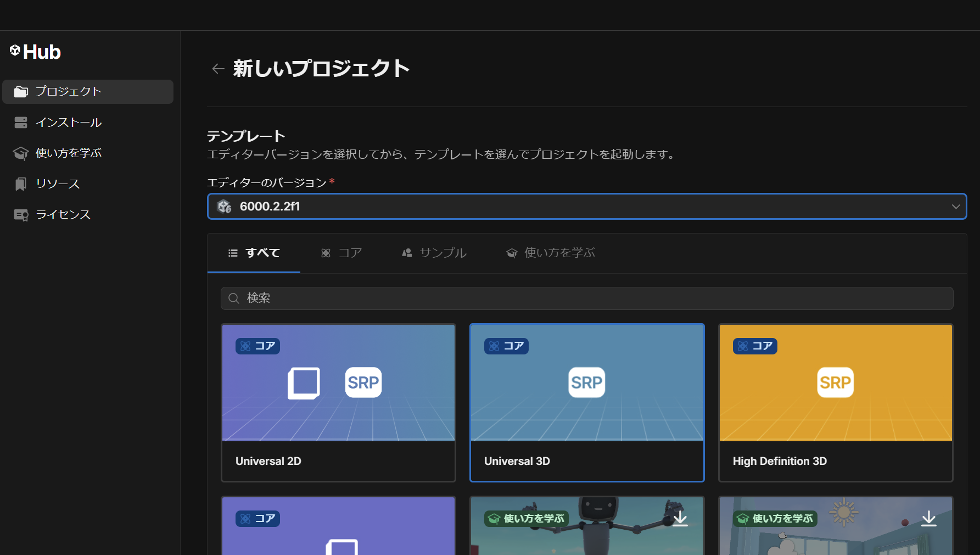Click the SRP icon on Universal 3D

click(x=586, y=382)
